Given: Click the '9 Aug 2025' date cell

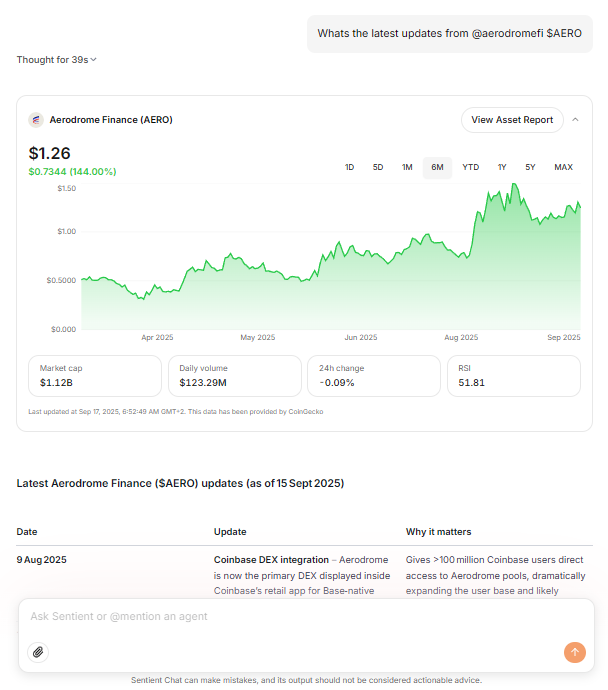Looking at the screenshot, I should pyautogui.click(x=41, y=560).
